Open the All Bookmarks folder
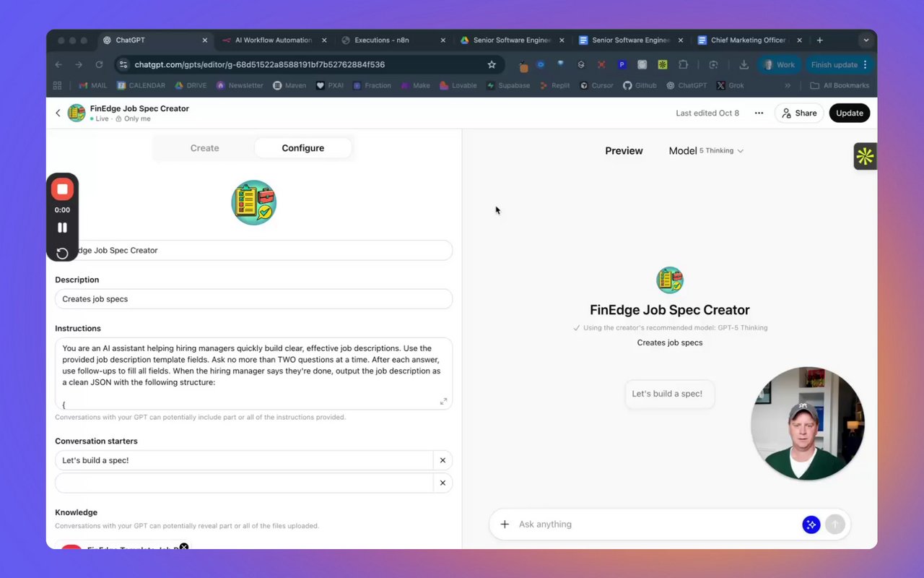924x578 pixels. click(x=840, y=85)
